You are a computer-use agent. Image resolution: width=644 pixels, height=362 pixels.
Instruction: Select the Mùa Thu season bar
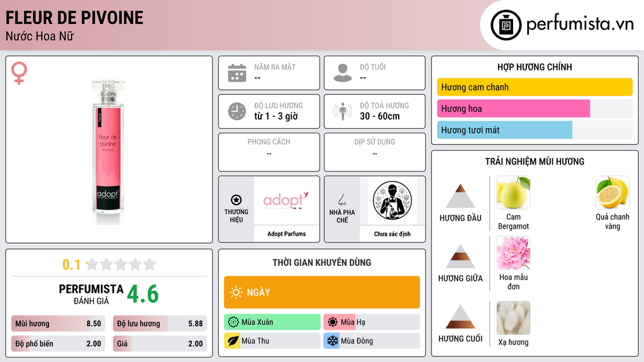(x=272, y=341)
